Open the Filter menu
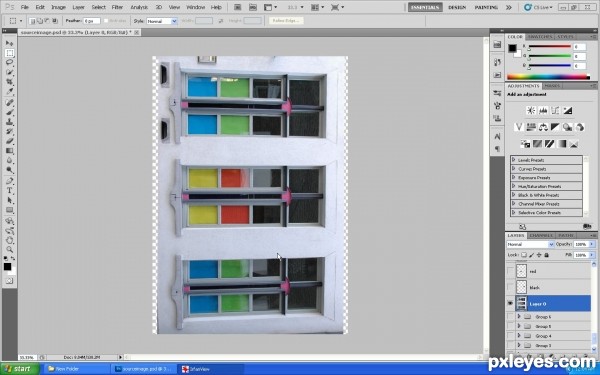600x375 pixels. point(117,7)
